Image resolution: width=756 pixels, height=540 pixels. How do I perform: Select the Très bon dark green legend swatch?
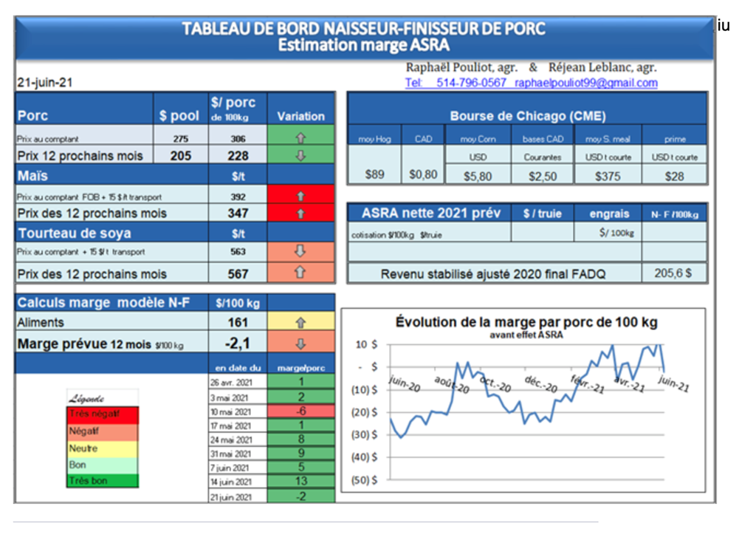pos(103,481)
